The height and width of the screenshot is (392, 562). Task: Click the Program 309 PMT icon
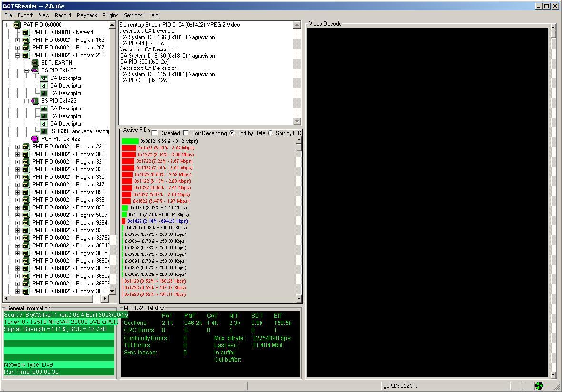pos(26,154)
